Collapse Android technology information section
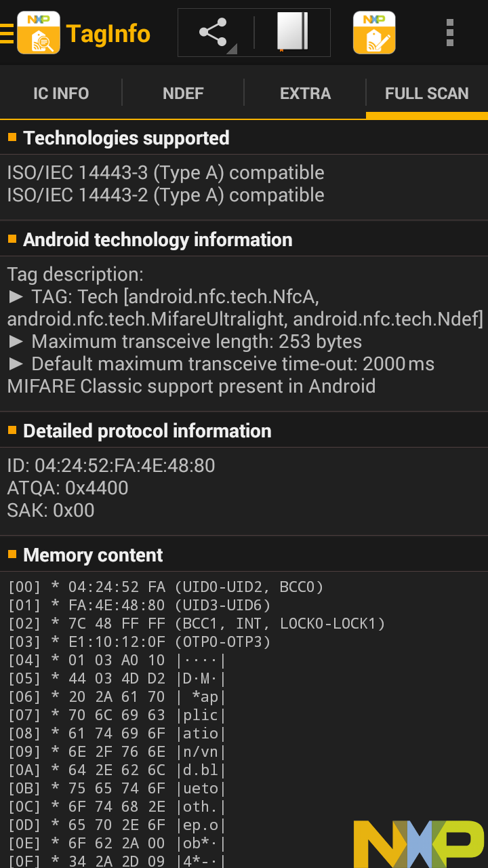The height and width of the screenshot is (868, 488). tap(157, 240)
